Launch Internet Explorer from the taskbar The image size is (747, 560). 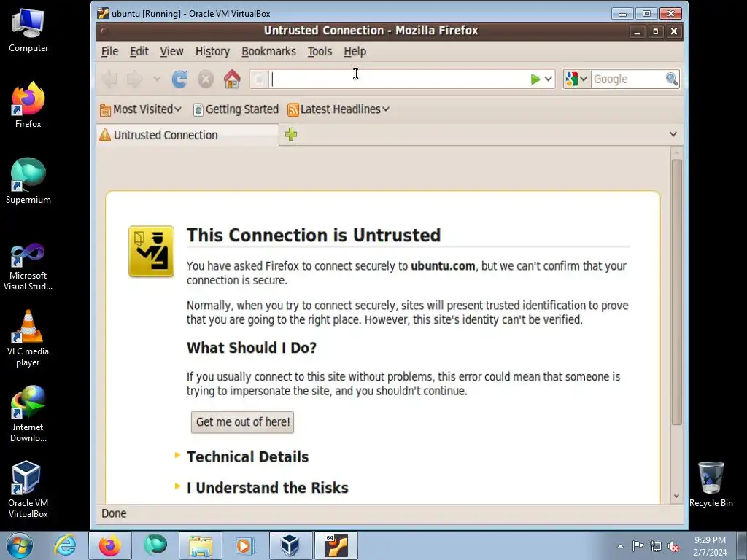click(65, 545)
